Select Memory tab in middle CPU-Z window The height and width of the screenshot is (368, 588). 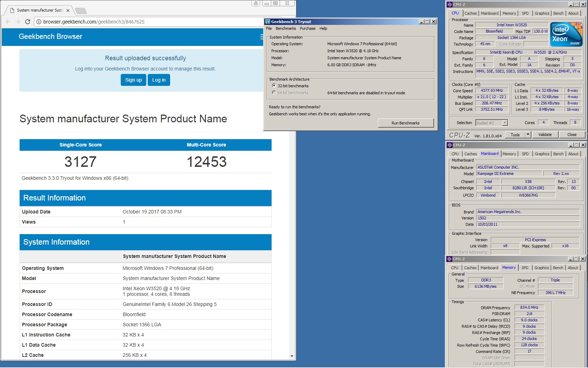pyautogui.click(x=509, y=154)
